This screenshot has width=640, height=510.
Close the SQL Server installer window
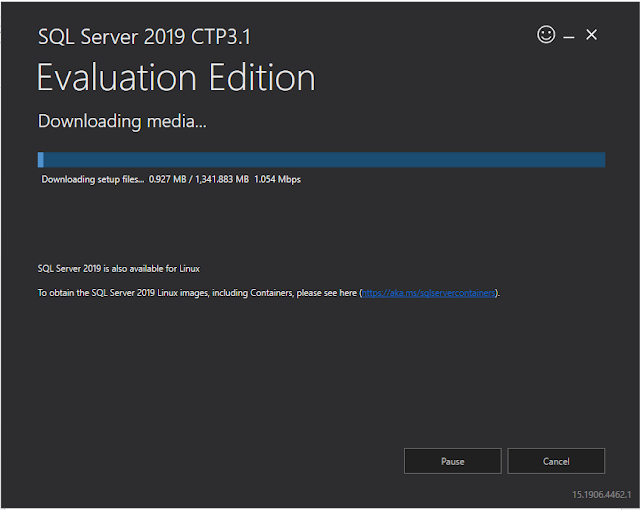tap(591, 35)
